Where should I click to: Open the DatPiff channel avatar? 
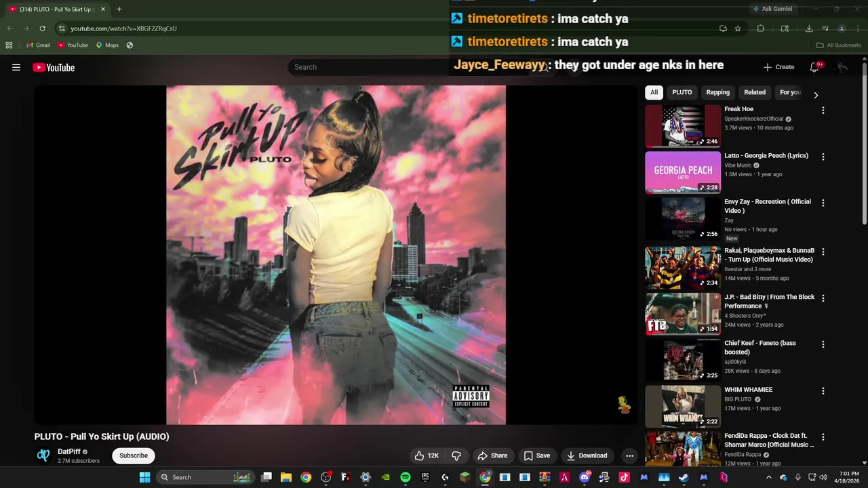pos(43,455)
